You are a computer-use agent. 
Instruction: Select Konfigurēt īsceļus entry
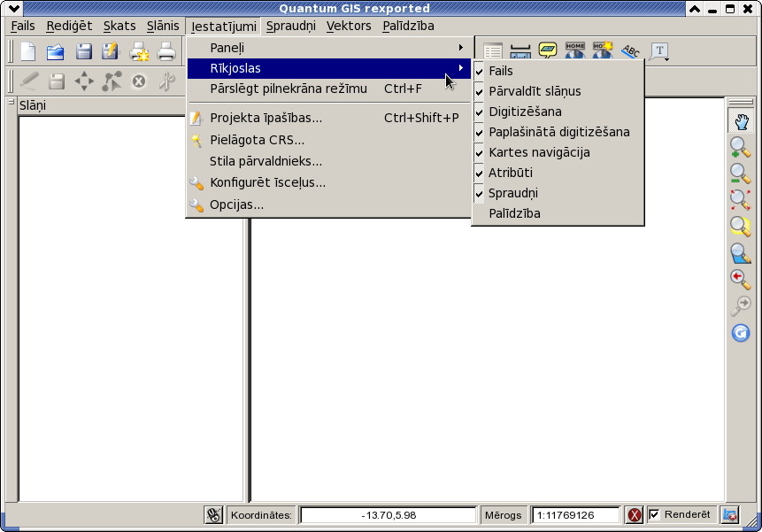click(329, 182)
